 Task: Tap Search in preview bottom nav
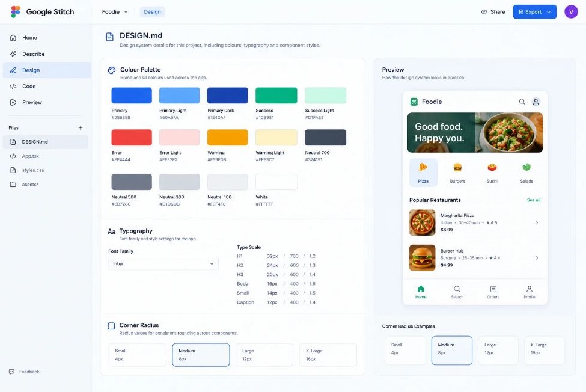tap(457, 292)
